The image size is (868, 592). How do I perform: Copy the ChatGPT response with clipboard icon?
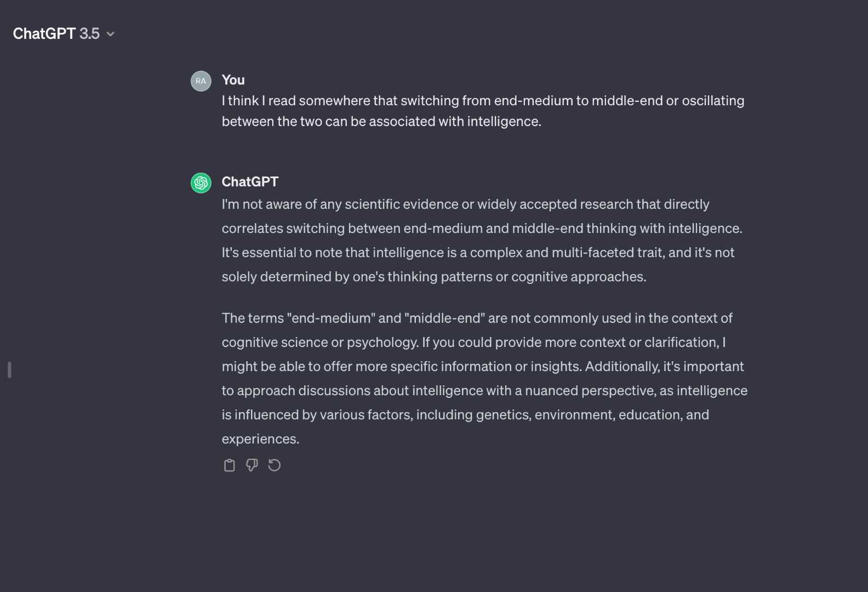pos(229,465)
